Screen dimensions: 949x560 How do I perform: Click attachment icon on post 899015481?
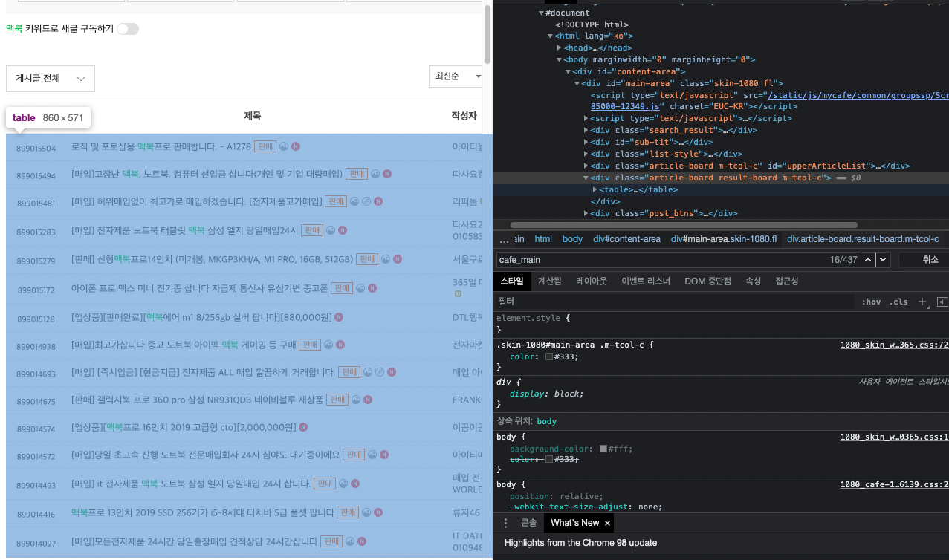click(x=366, y=201)
